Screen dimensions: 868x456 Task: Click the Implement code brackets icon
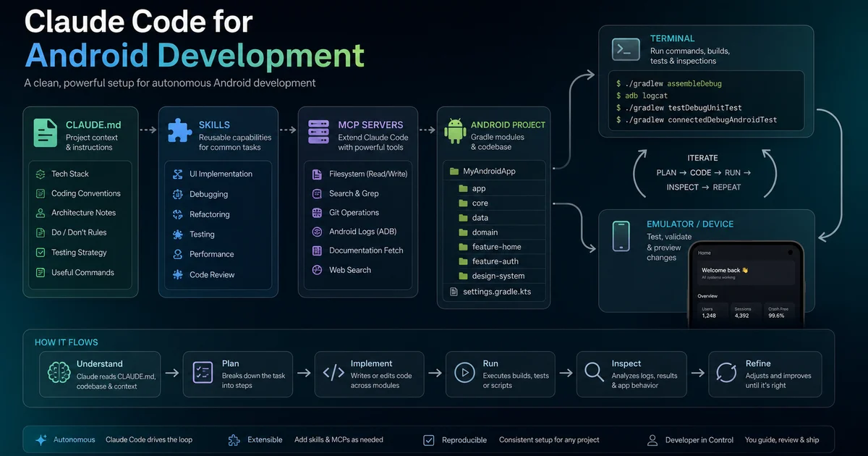pos(333,373)
